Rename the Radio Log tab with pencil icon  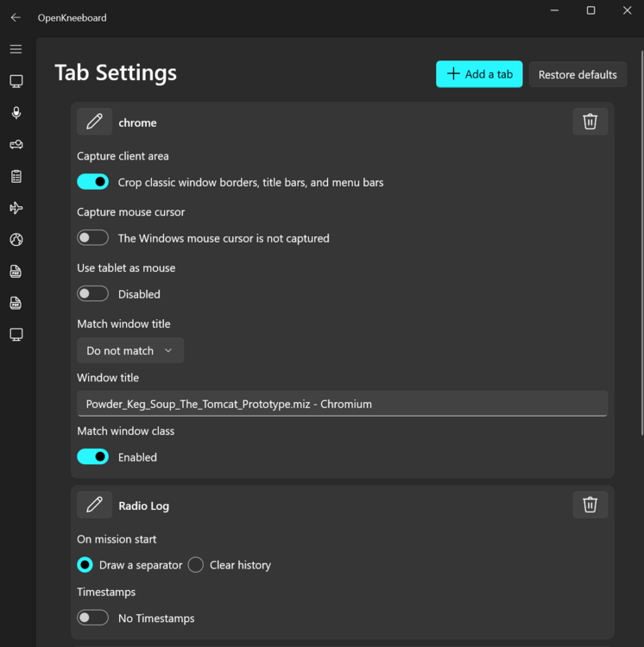[x=94, y=505]
